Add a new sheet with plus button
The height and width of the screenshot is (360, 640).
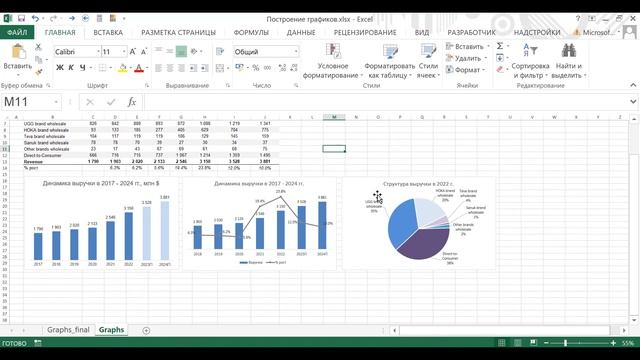tap(146, 330)
